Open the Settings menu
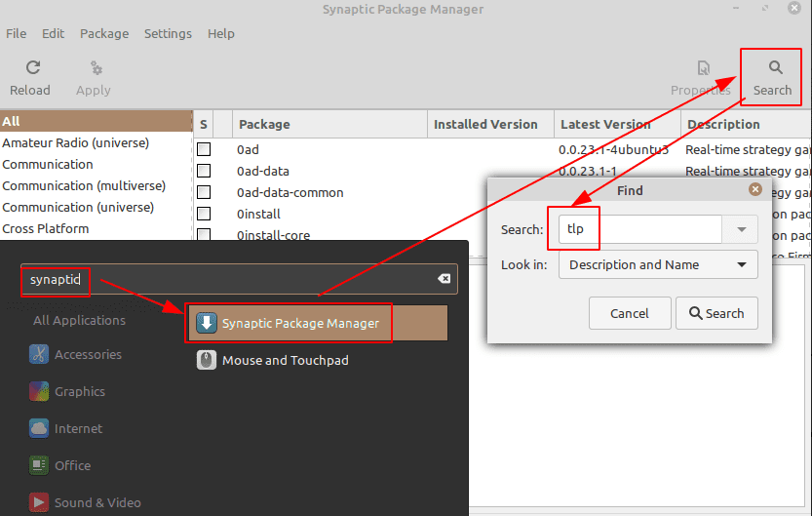 pos(168,34)
